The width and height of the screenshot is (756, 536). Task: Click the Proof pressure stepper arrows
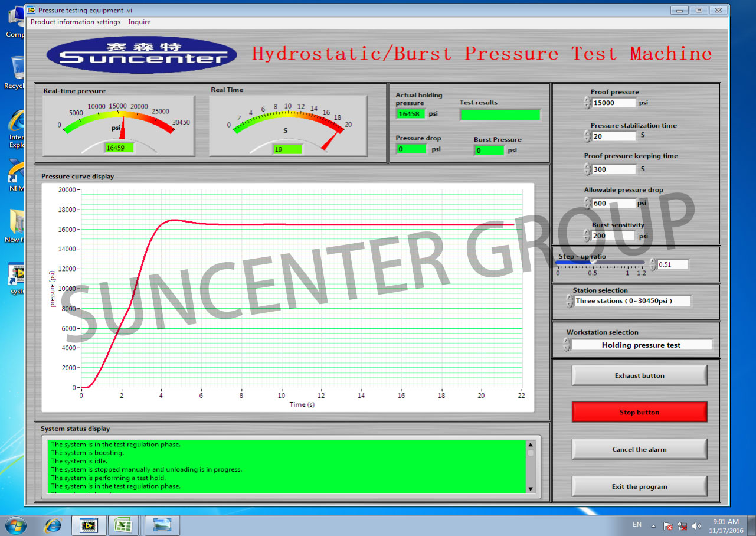coord(587,103)
